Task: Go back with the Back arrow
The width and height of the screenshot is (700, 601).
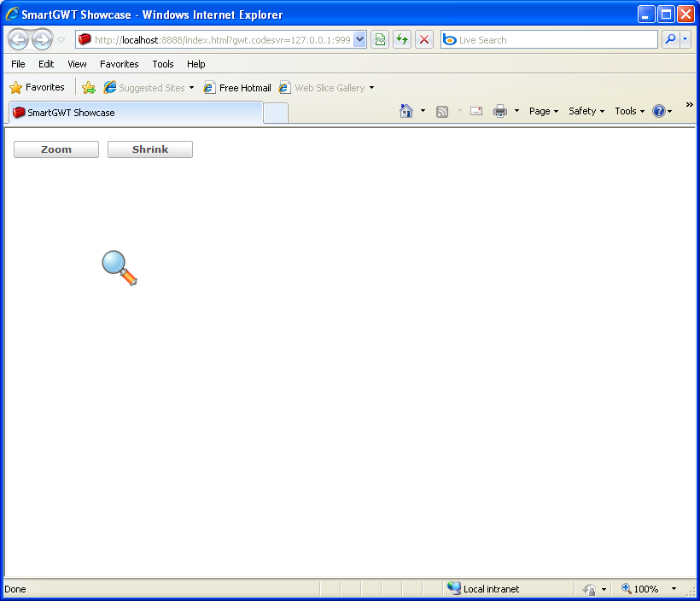Action: [19, 40]
